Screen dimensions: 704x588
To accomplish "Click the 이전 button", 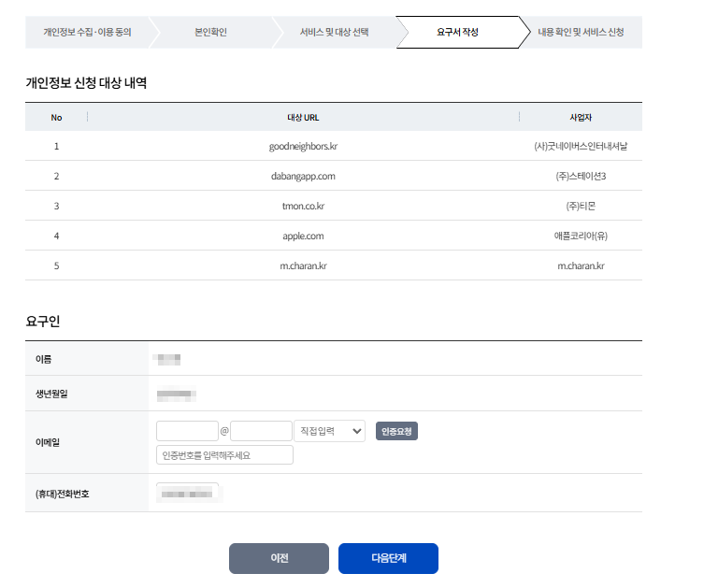I will coord(279,558).
